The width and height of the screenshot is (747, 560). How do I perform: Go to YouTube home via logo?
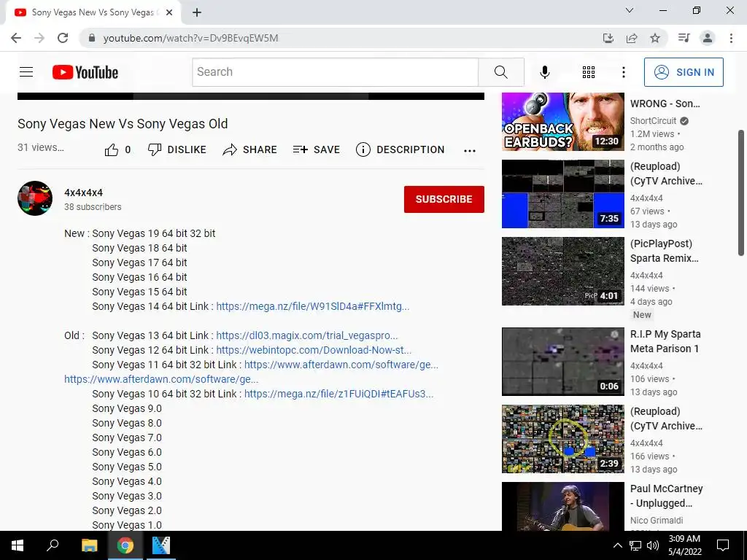85,72
